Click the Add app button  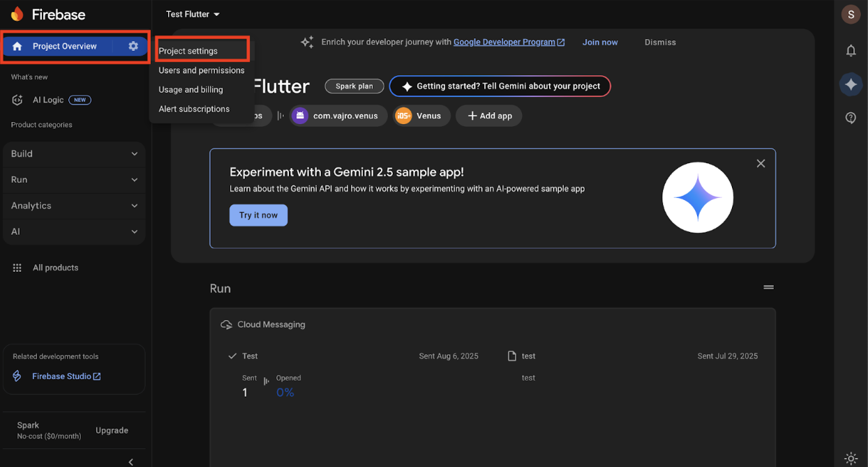pos(488,116)
